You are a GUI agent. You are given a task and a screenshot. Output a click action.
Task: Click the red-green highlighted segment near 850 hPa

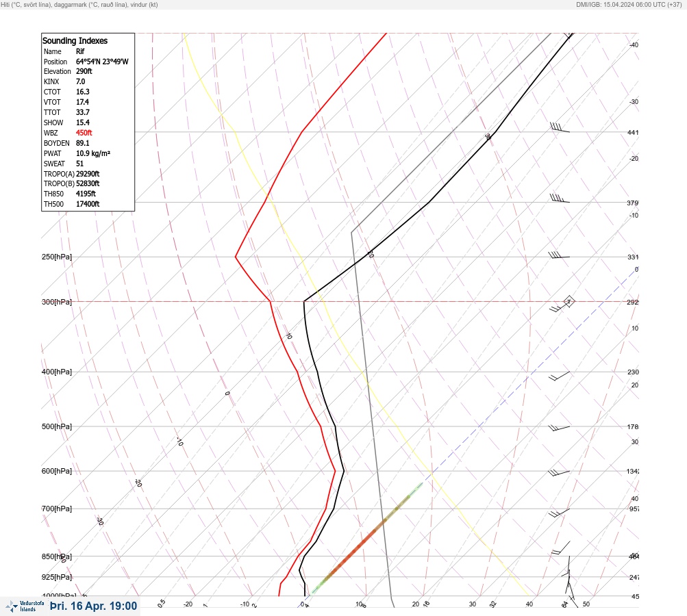coord(367,538)
